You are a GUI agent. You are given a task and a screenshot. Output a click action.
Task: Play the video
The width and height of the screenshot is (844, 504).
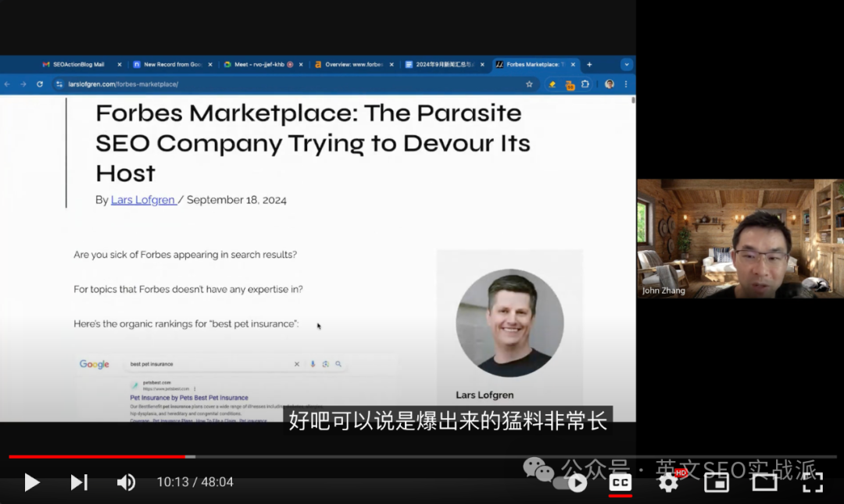[x=32, y=482]
